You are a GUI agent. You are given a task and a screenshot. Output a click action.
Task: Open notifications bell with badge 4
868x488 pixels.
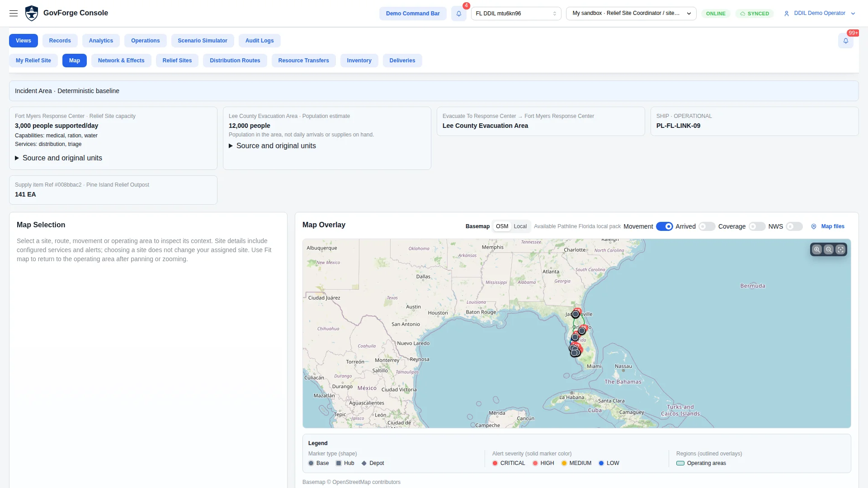pos(459,14)
